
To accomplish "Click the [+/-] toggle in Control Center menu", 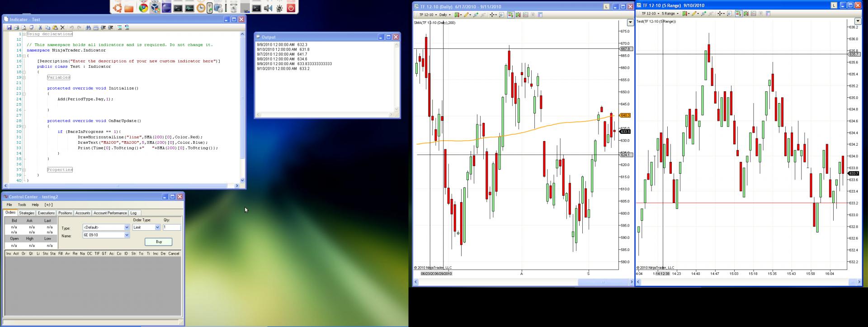I will click(49, 204).
